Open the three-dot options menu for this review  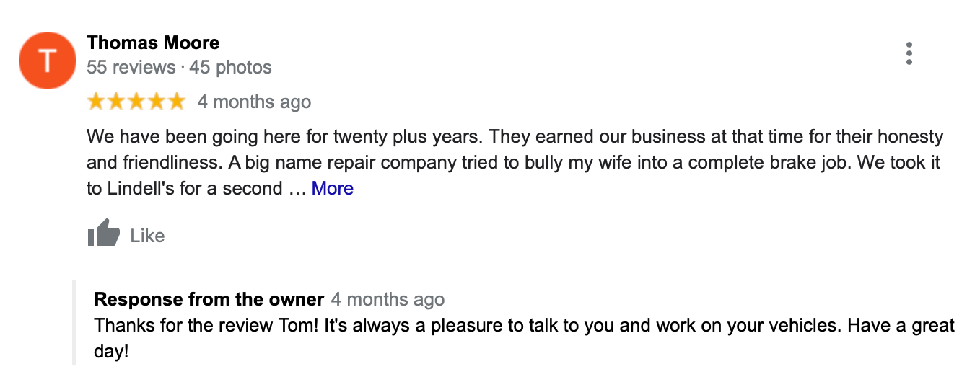click(x=909, y=53)
